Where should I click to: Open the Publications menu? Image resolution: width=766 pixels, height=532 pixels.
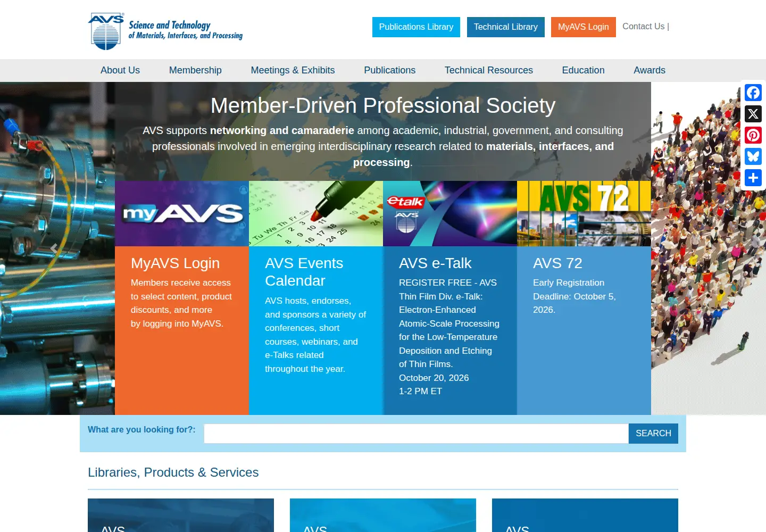390,70
